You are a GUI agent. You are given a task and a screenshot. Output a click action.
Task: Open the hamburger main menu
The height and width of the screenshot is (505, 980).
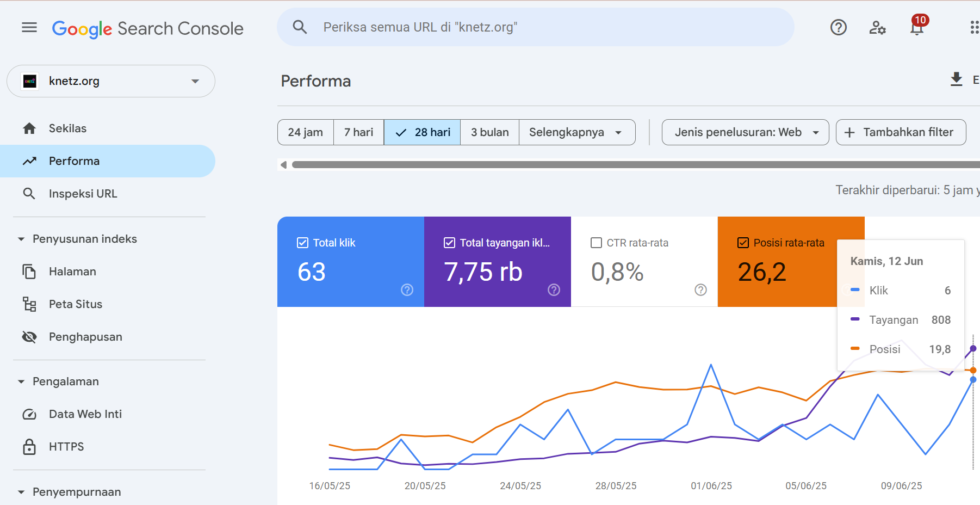[29, 28]
